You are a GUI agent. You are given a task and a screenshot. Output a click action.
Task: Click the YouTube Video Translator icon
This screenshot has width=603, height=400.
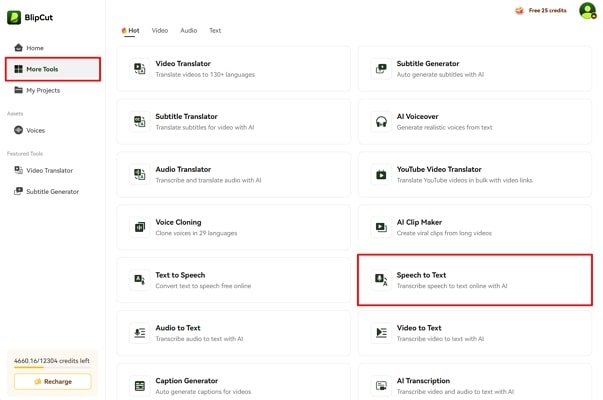(x=381, y=175)
